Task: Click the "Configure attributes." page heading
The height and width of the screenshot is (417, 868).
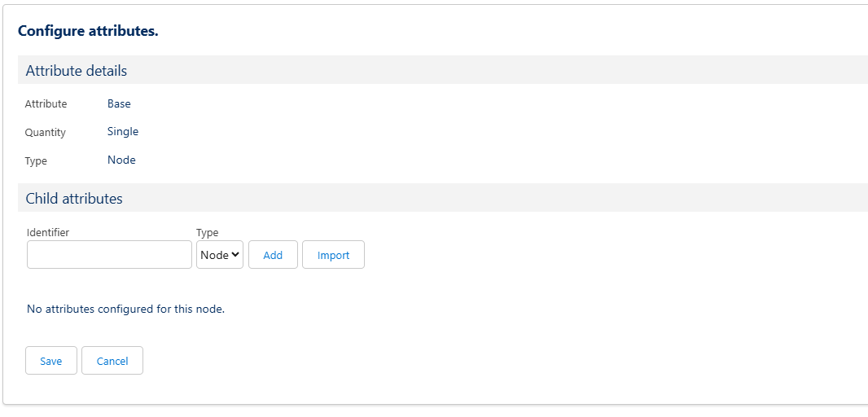Action: (88, 31)
